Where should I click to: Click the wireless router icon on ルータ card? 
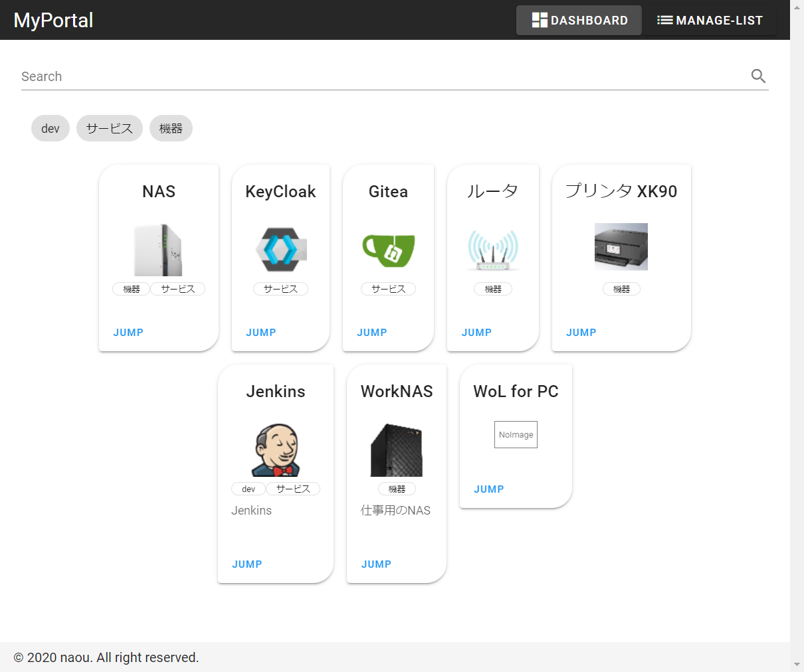[x=492, y=251]
